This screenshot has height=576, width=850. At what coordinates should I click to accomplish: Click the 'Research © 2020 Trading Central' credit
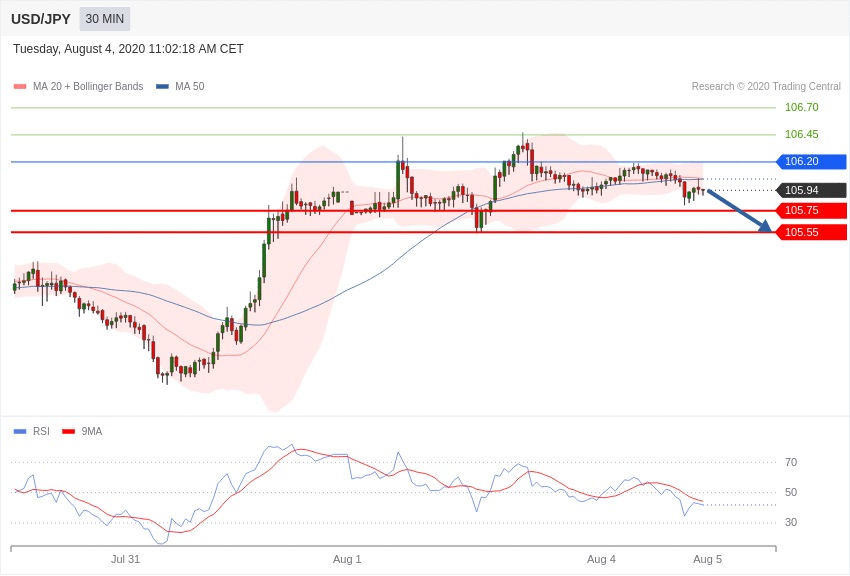click(766, 86)
